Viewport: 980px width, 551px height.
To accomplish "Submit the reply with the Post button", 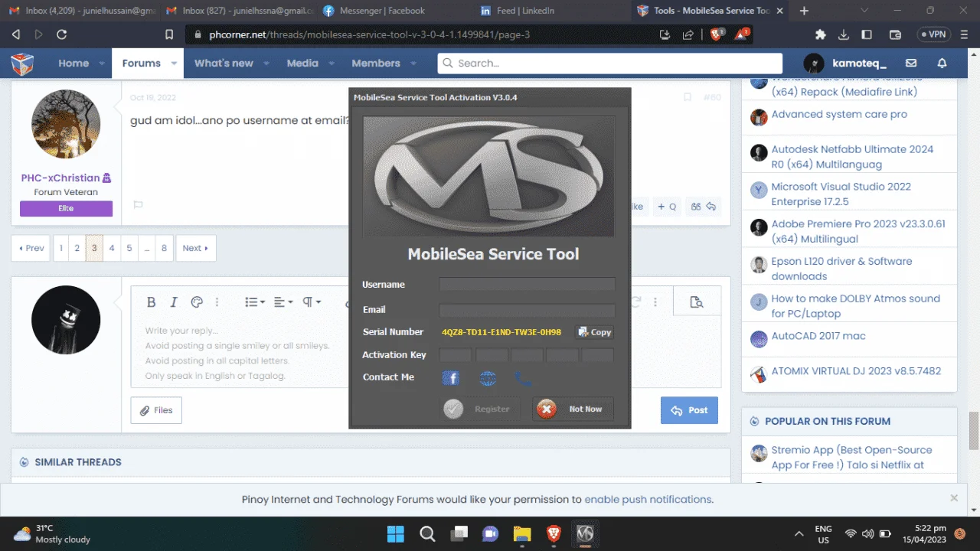I will pos(689,410).
